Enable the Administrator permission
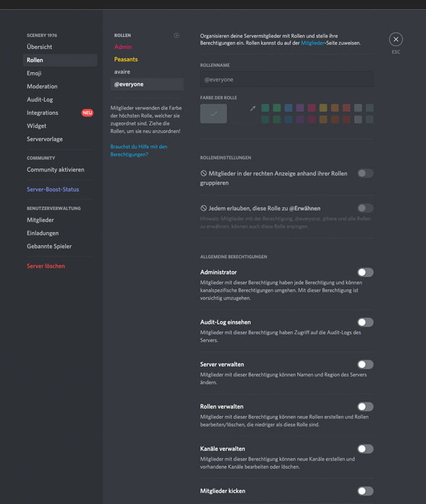Viewport: 426px width, 504px height. tap(365, 272)
